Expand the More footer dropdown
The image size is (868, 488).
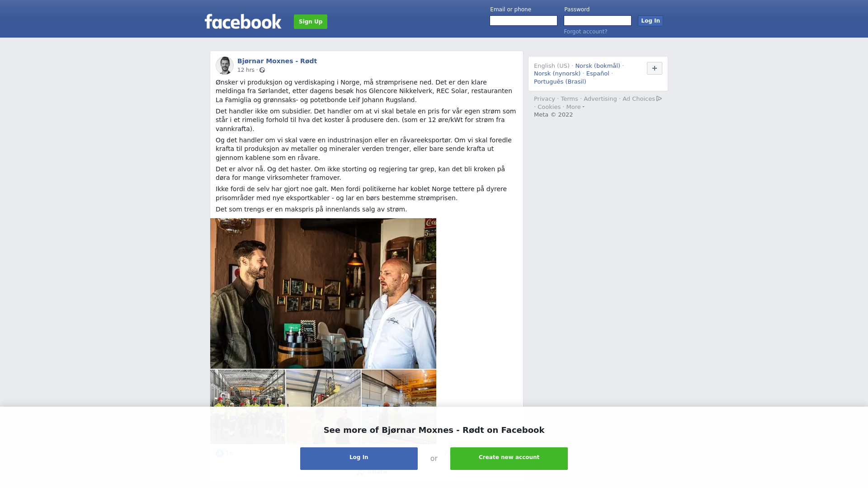[576, 107]
